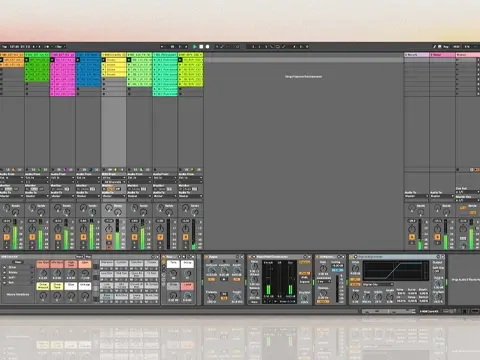Toggle the A Reverb return track activator
480x360 pixels.
[x=412, y=237]
